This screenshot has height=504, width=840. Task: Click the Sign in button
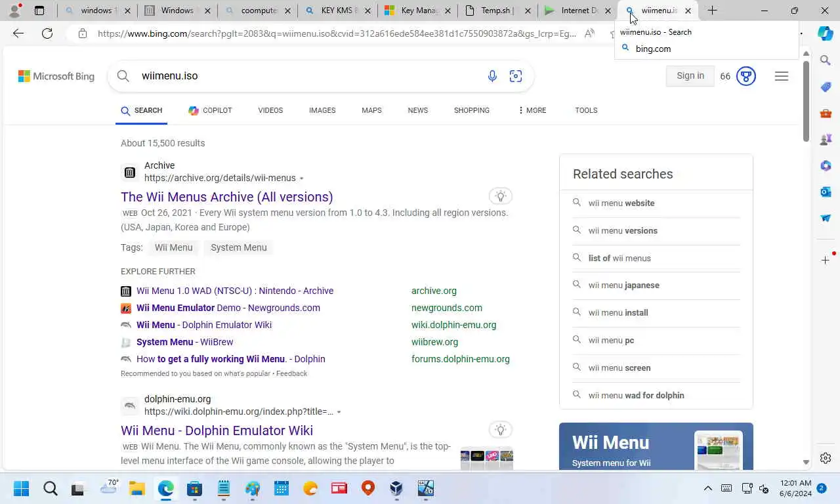690,75
